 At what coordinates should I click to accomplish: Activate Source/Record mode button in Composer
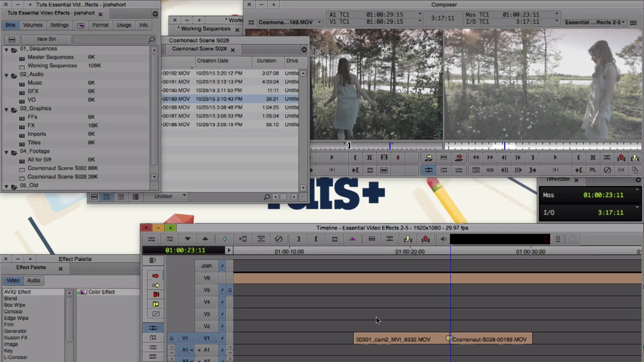(x=429, y=170)
